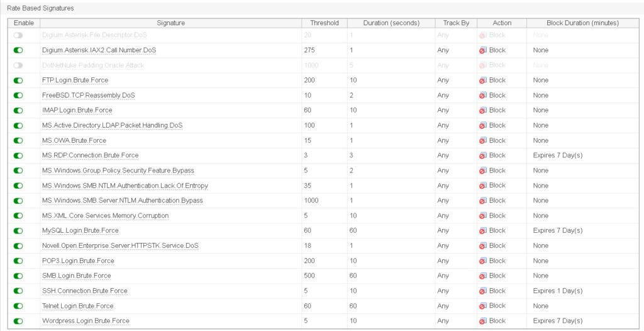Click threshold 18 in Novell.Open.Enterprise.Server row
Screen dimensions: 644x331
[x=308, y=246]
